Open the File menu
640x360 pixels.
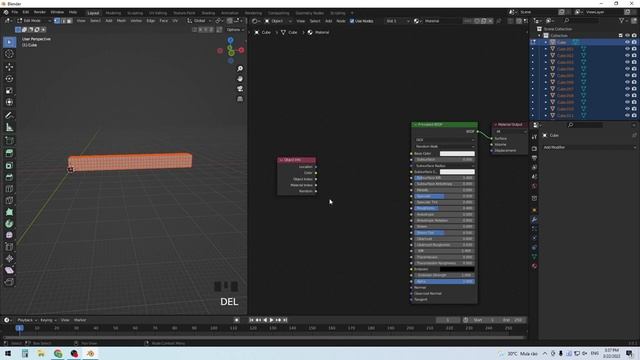point(14,12)
